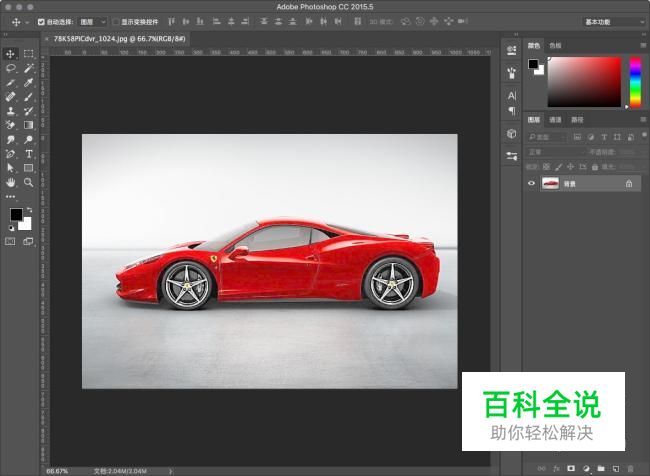Viewport: 650px width, 476px height.
Task: Select the Lasso tool
Action: [x=11, y=68]
